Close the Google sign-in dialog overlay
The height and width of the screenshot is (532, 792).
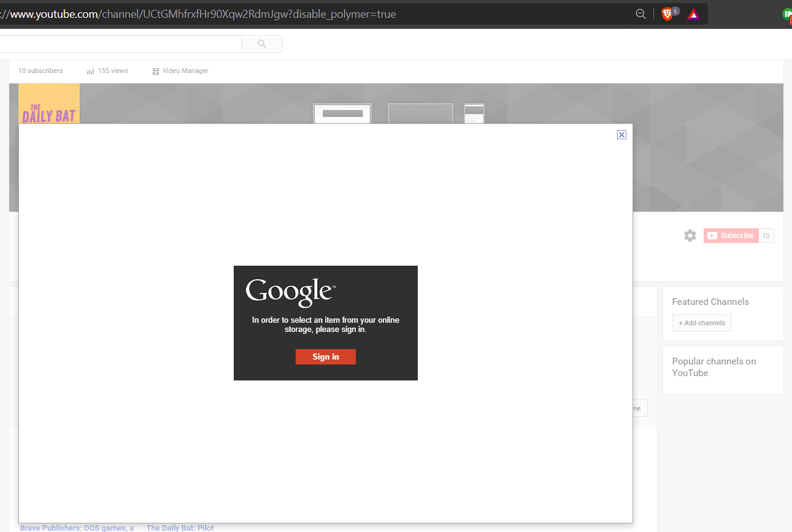(621, 135)
